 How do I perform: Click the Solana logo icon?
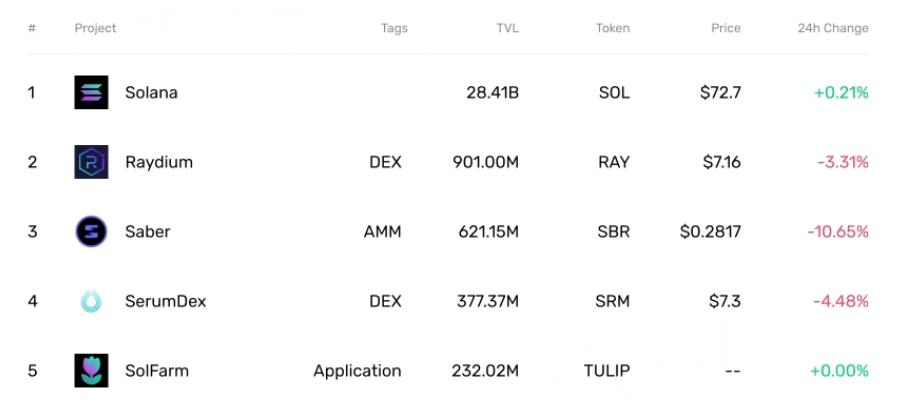coord(91,93)
